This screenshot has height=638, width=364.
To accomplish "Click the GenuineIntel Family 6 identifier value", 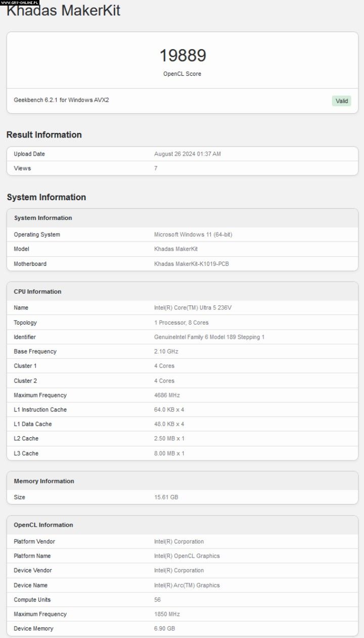I will (x=209, y=337).
